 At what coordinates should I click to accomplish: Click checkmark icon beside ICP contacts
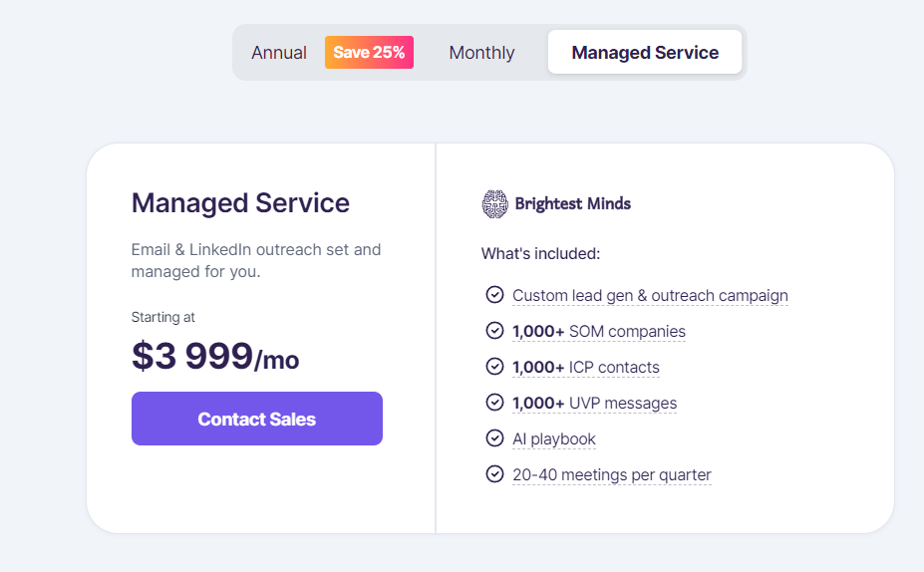click(494, 367)
